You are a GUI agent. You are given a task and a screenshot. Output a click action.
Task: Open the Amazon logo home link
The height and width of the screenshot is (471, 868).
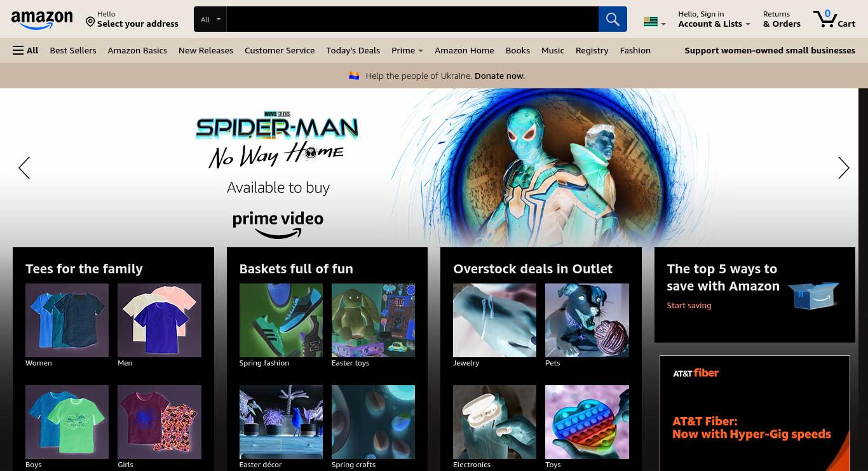[42, 20]
